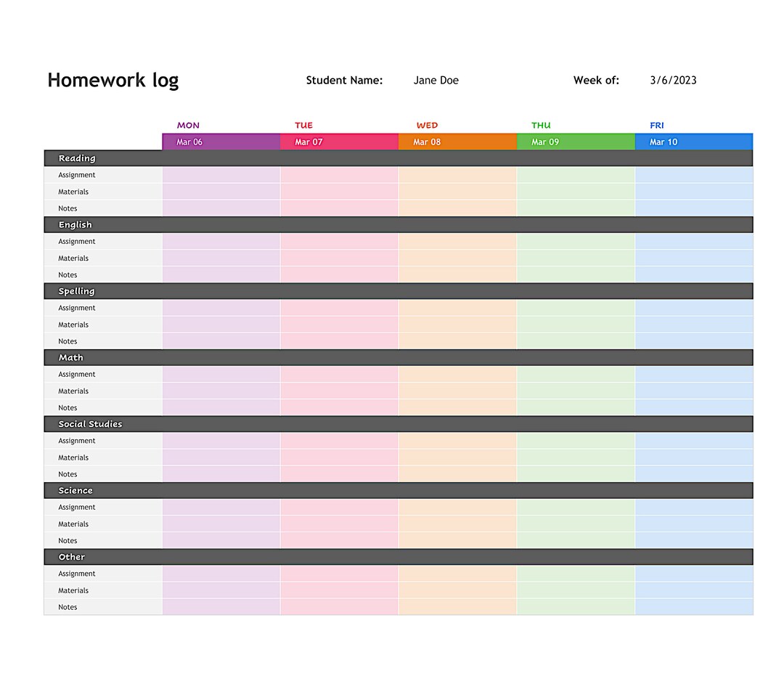This screenshot has height=684, width=784.
Task: Click the Homework log title
Action: (113, 80)
